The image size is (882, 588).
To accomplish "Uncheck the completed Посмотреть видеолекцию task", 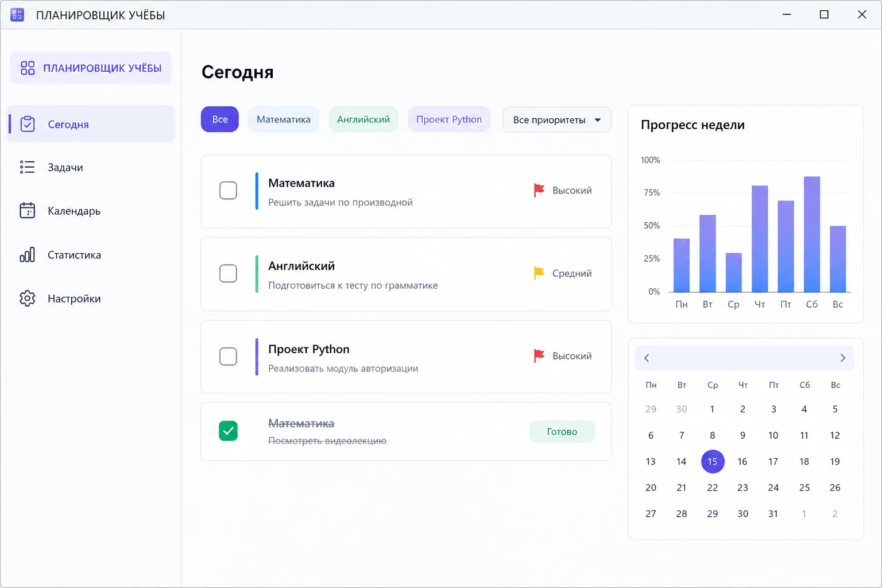I will pyautogui.click(x=228, y=431).
